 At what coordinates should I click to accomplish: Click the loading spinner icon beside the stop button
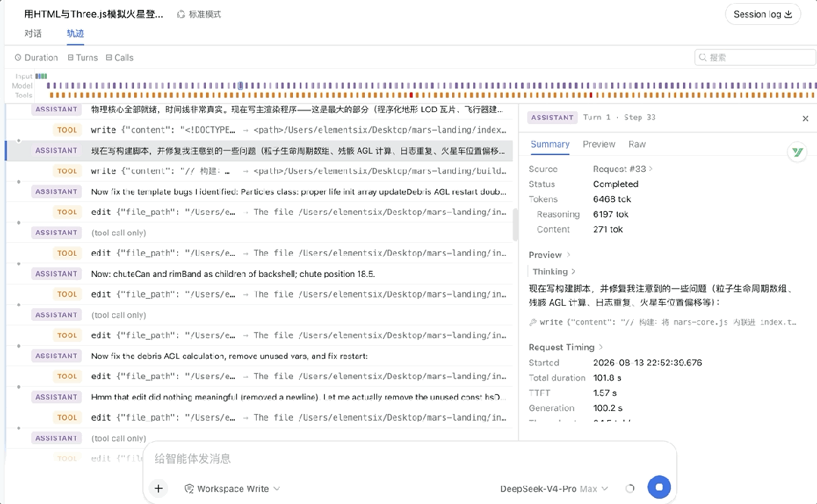pos(630,488)
